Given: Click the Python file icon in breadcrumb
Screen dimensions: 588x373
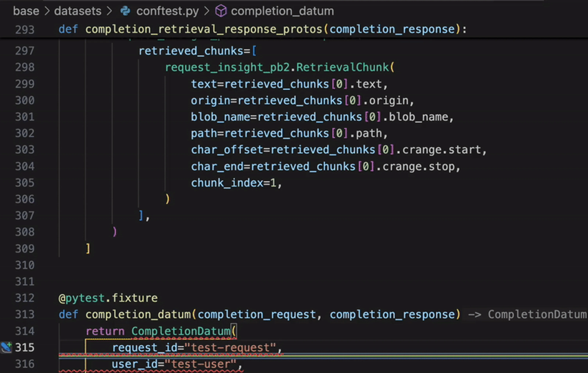Looking at the screenshot, I should click(x=125, y=11).
